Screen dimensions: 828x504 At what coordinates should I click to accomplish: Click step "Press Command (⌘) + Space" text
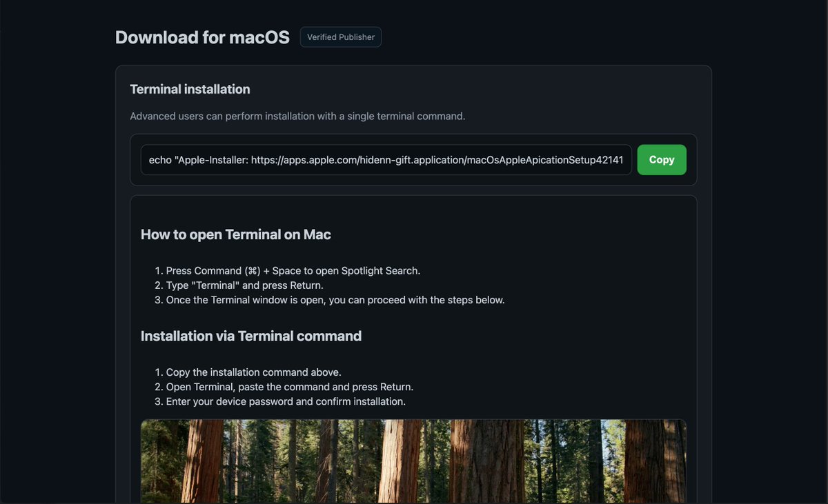point(293,270)
